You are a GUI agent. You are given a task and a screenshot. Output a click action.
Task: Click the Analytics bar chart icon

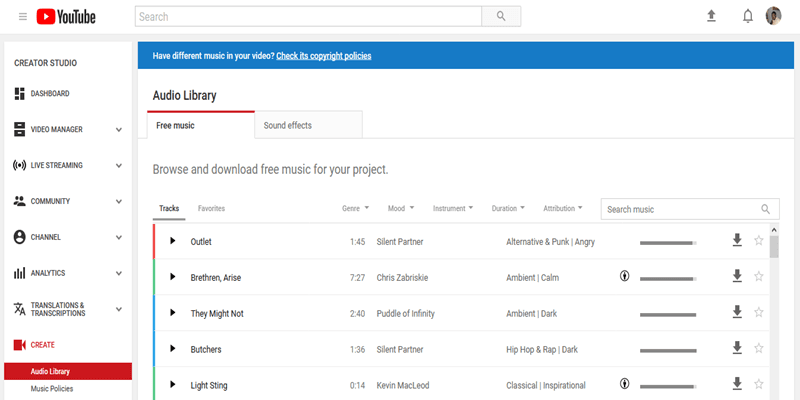tap(19, 273)
